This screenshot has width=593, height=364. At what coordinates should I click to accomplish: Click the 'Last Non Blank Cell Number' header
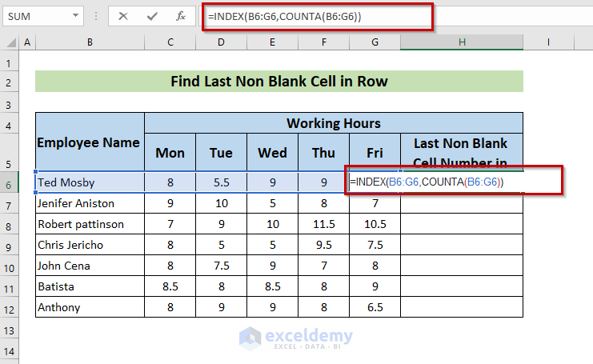click(x=462, y=153)
